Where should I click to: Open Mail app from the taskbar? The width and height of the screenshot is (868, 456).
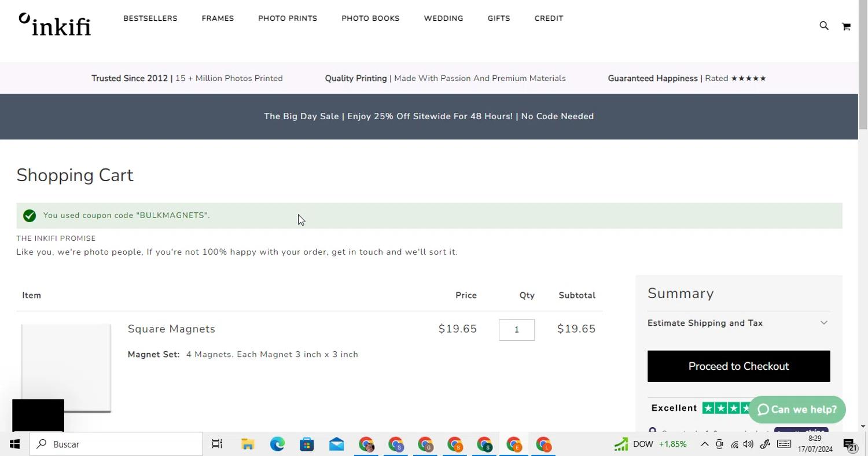click(336, 444)
